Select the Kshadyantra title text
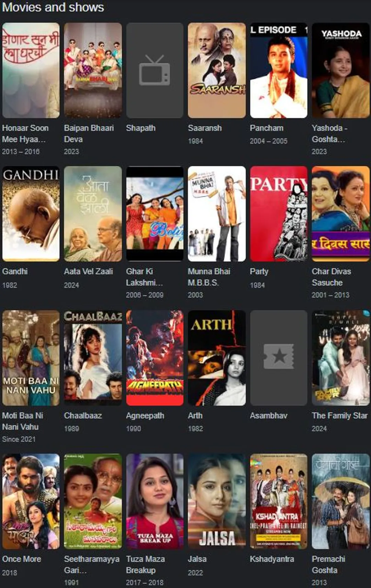The width and height of the screenshot is (371, 588). click(272, 559)
